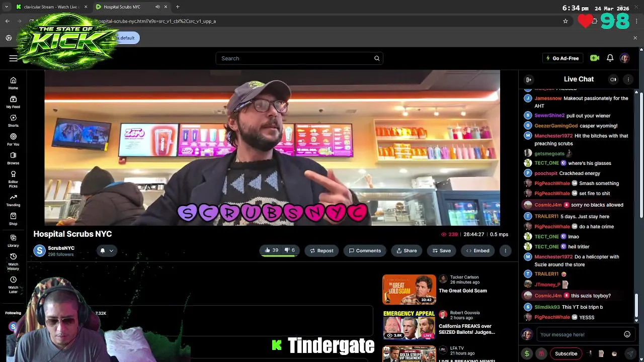Dislike the video with thumbs down
The height and width of the screenshot is (362, 644).
tap(290, 250)
